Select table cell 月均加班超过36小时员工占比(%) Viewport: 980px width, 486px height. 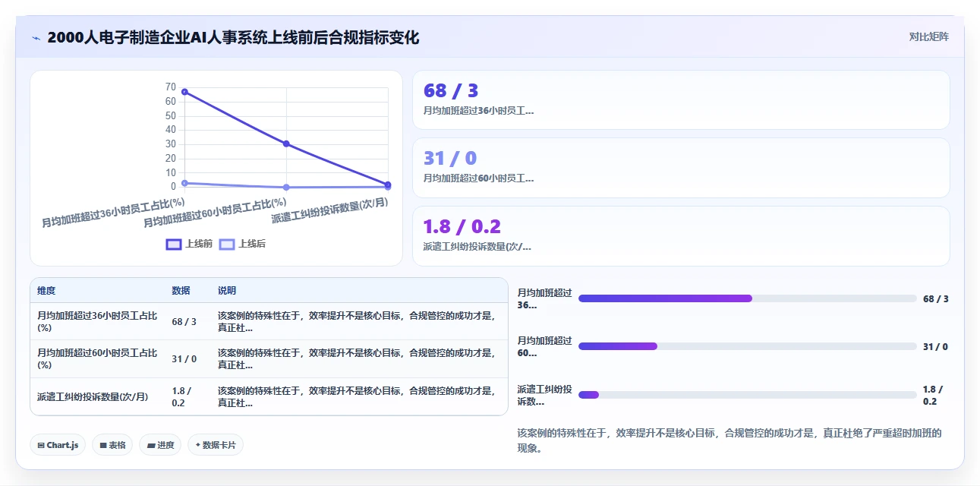point(97,321)
